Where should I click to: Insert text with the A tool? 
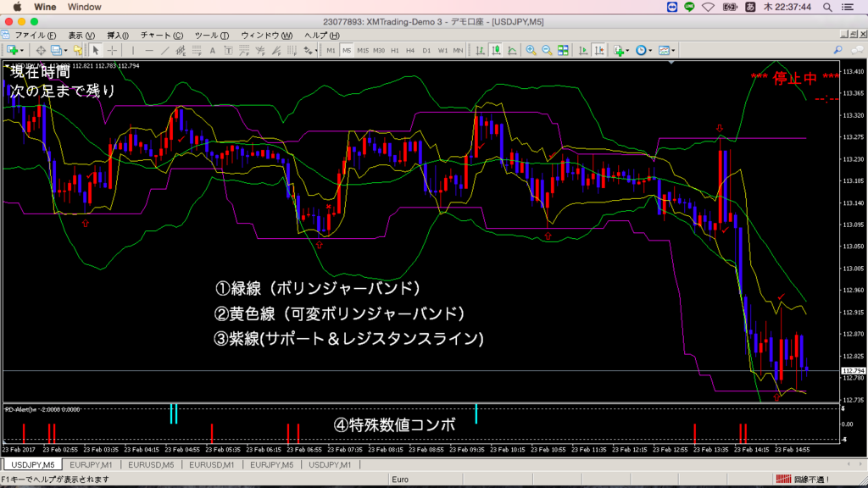212,50
